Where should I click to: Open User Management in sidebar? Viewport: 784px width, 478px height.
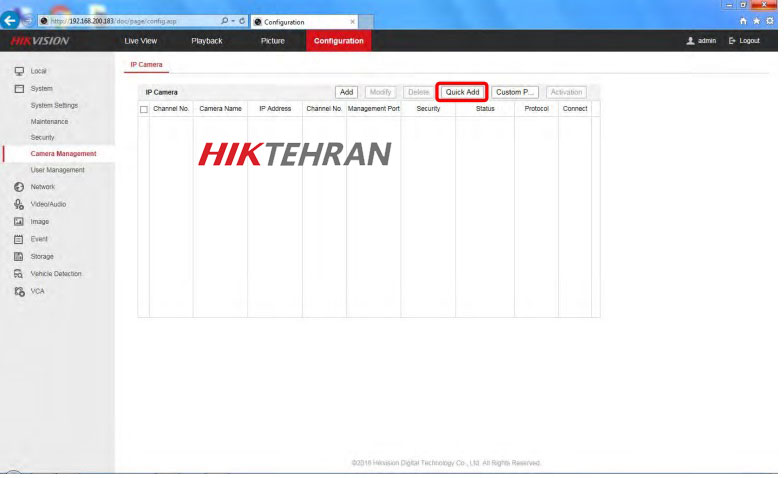coord(58,170)
